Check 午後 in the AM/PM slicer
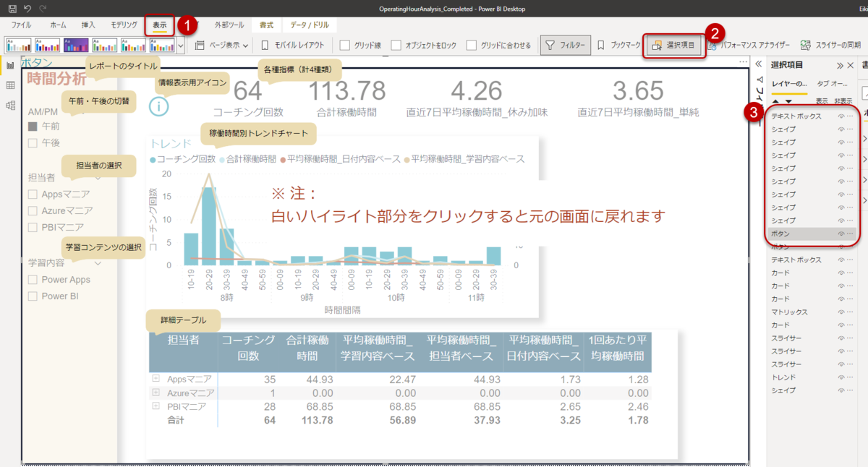 click(33, 142)
